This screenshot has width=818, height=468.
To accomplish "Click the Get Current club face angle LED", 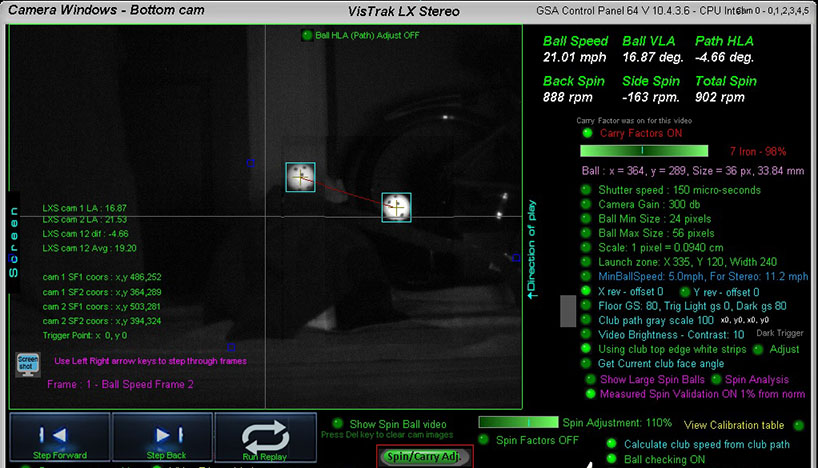I will (x=586, y=363).
